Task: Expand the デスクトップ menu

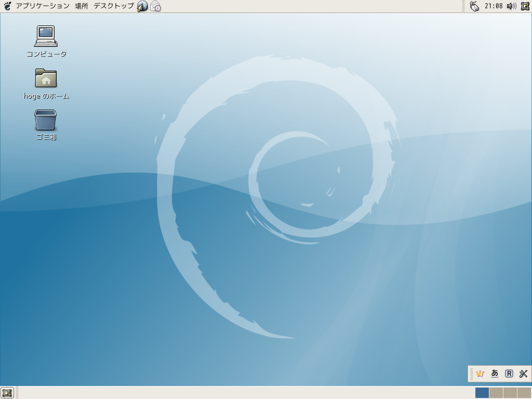Action: tap(113, 6)
